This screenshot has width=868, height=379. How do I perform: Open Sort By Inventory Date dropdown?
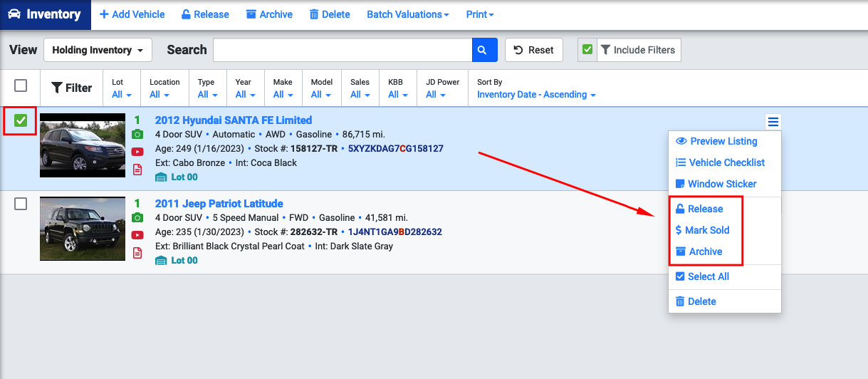(536, 94)
